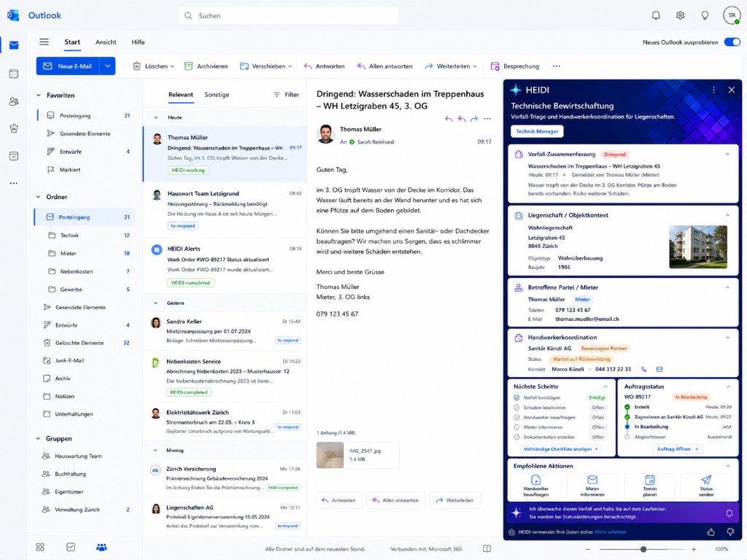Select the Relevant inbox tab
The height and width of the screenshot is (560, 747).
click(x=181, y=95)
